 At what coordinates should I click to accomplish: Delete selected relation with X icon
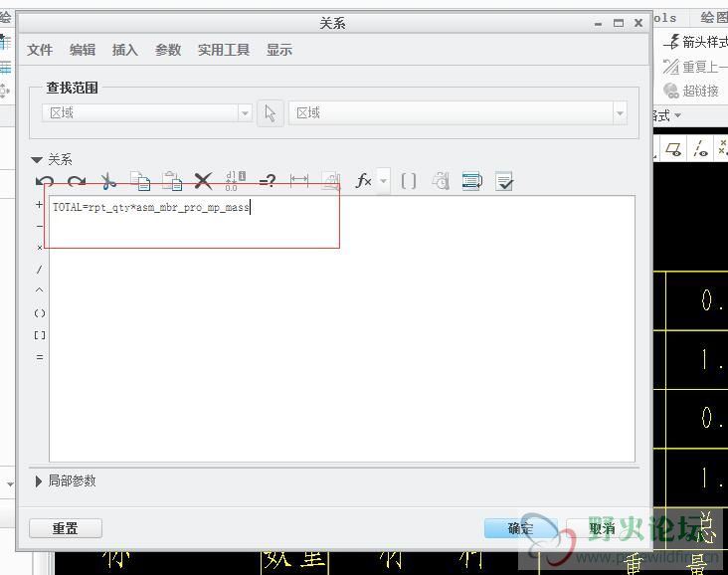click(203, 181)
